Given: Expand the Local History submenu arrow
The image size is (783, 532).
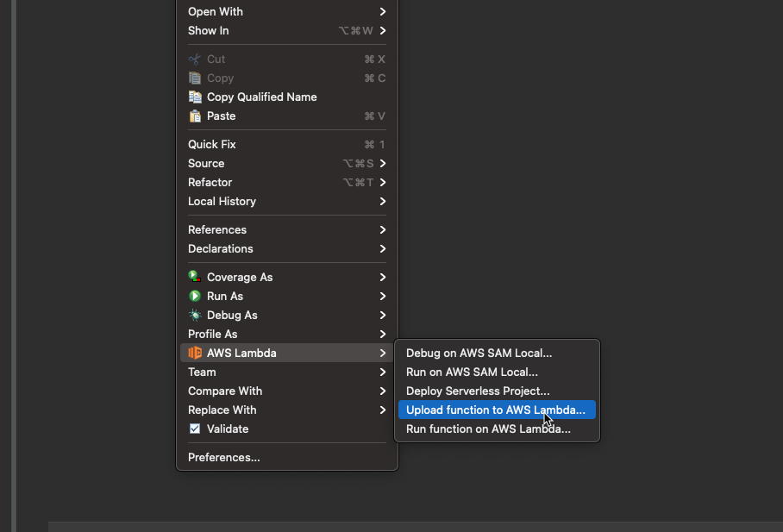Looking at the screenshot, I should pos(383,201).
